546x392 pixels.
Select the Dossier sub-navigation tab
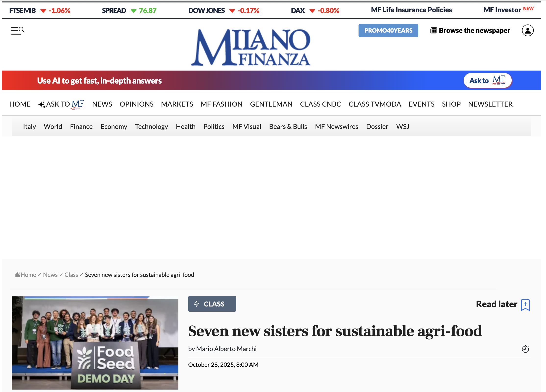(x=377, y=126)
